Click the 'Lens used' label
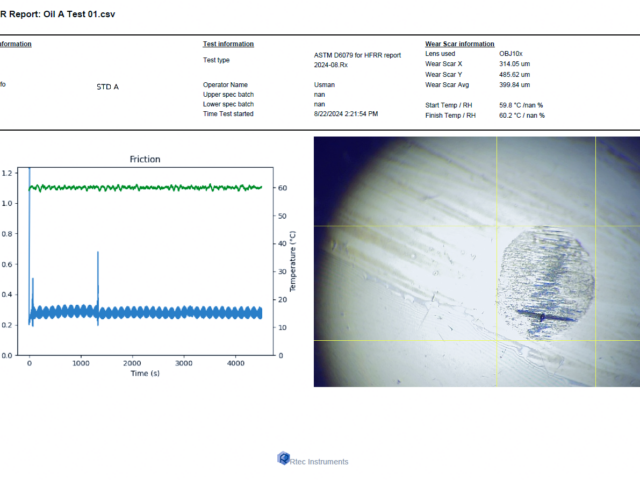 (440, 54)
